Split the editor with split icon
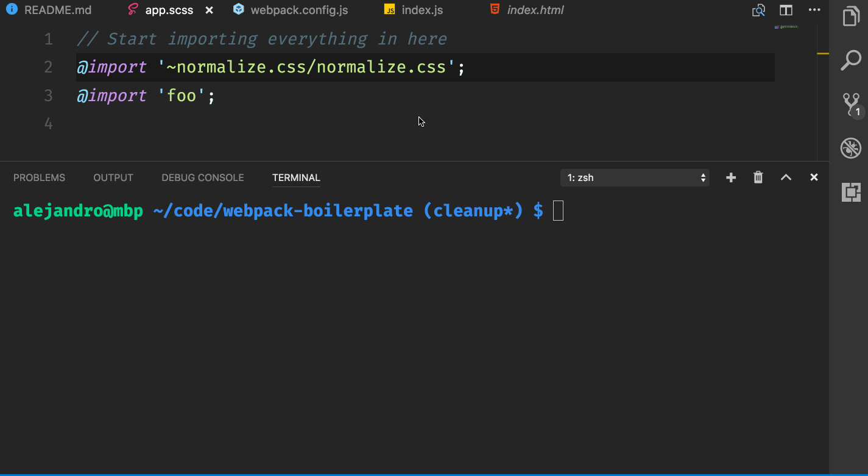The width and height of the screenshot is (868, 476). [x=786, y=10]
